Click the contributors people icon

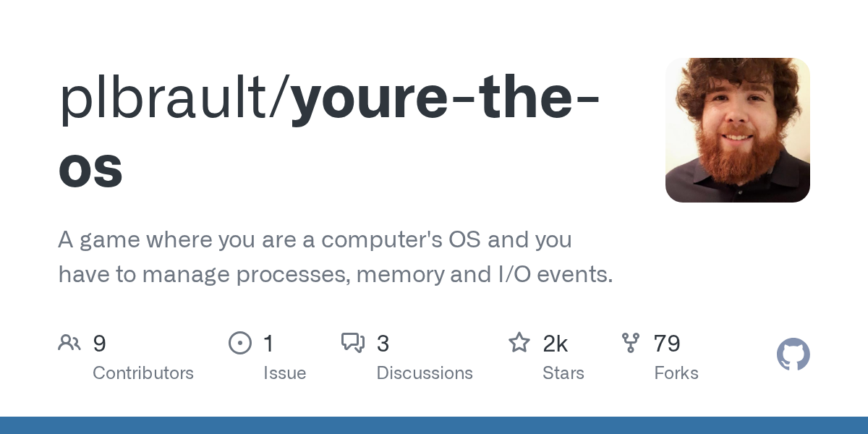coord(69,343)
